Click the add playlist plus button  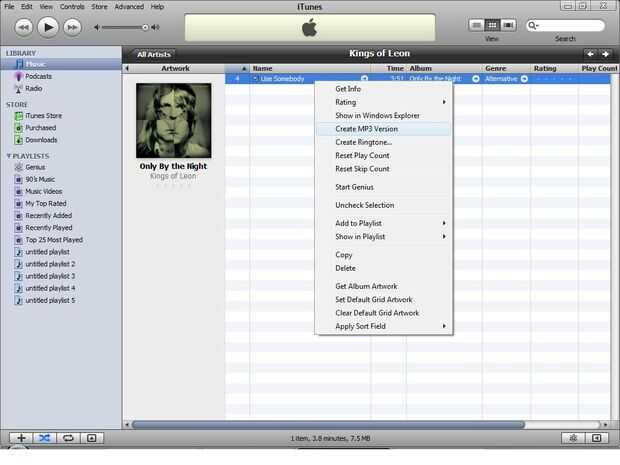[x=21, y=438]
